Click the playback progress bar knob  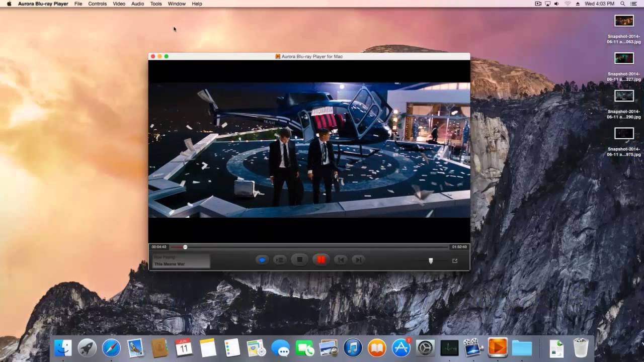185,247
